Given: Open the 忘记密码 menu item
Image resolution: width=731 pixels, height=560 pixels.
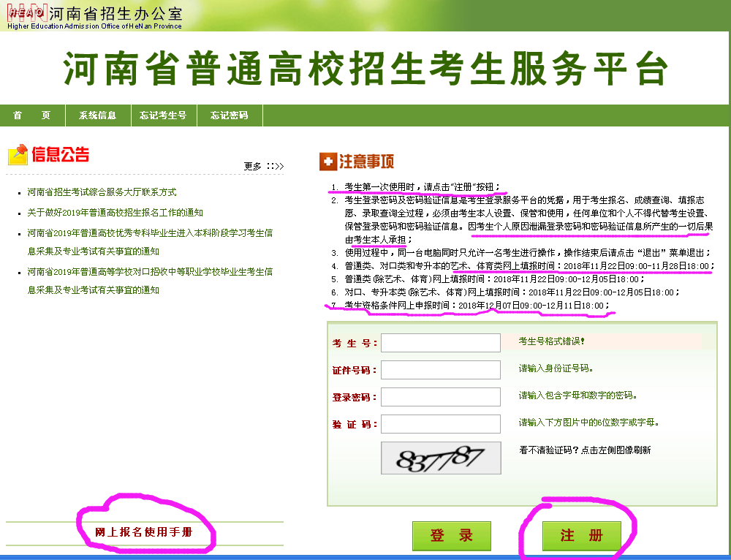Looking at the screenshot, I should click(x=230, y=116).
